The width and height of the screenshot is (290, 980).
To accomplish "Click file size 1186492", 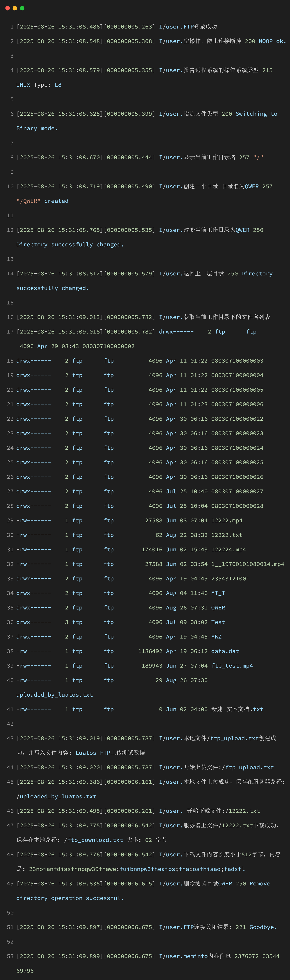I will (x=150, y=651).
